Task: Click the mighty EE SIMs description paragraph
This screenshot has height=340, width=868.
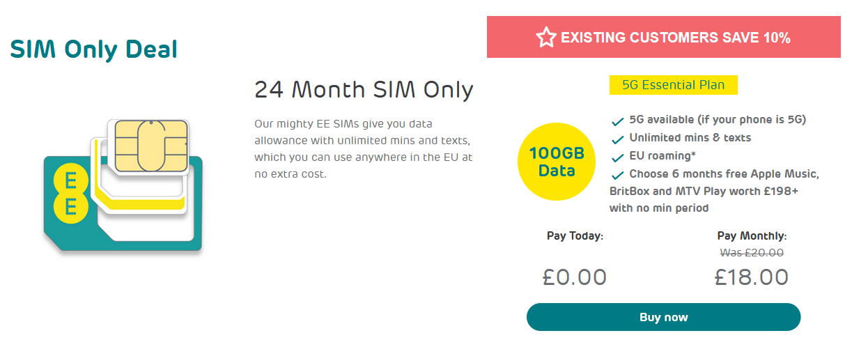Action: point(364,148)
